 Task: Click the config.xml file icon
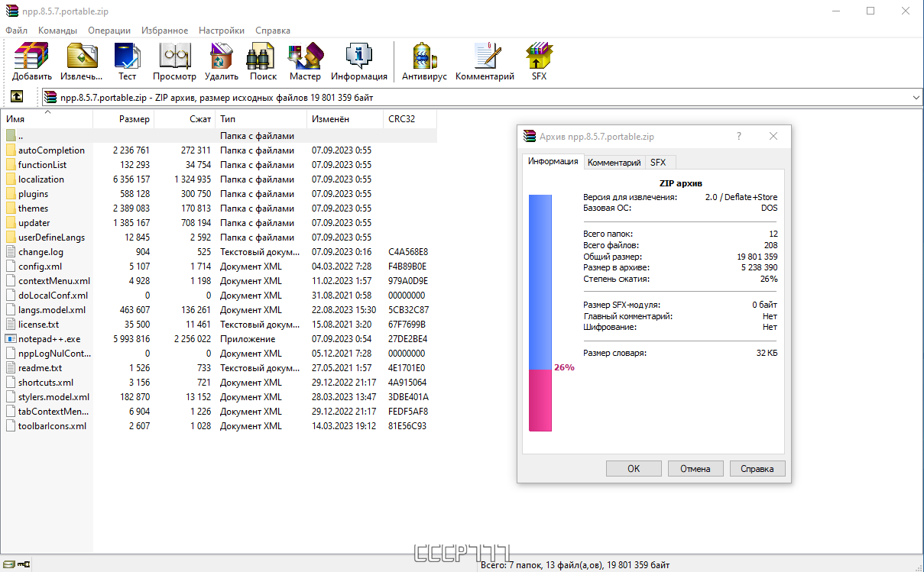click(11, 267)
